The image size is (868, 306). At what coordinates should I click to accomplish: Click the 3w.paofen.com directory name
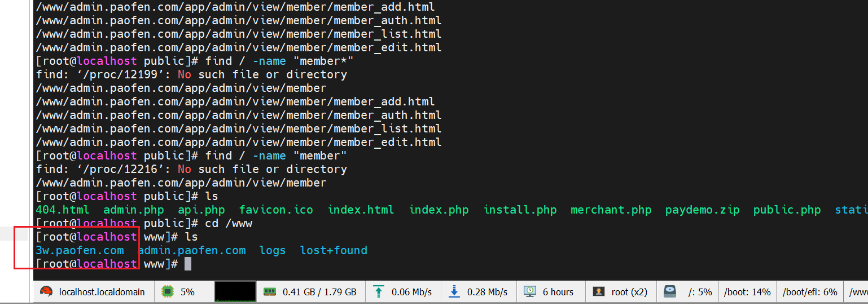80,250
